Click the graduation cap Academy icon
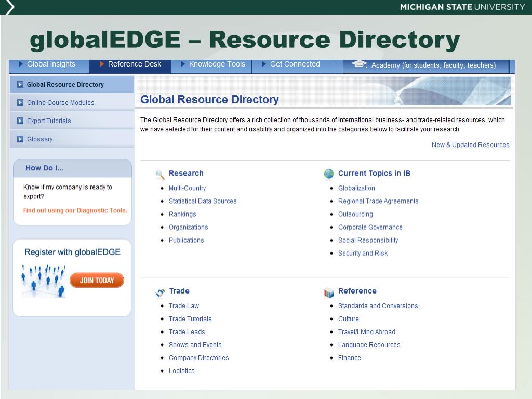 [x=359, y=64]
